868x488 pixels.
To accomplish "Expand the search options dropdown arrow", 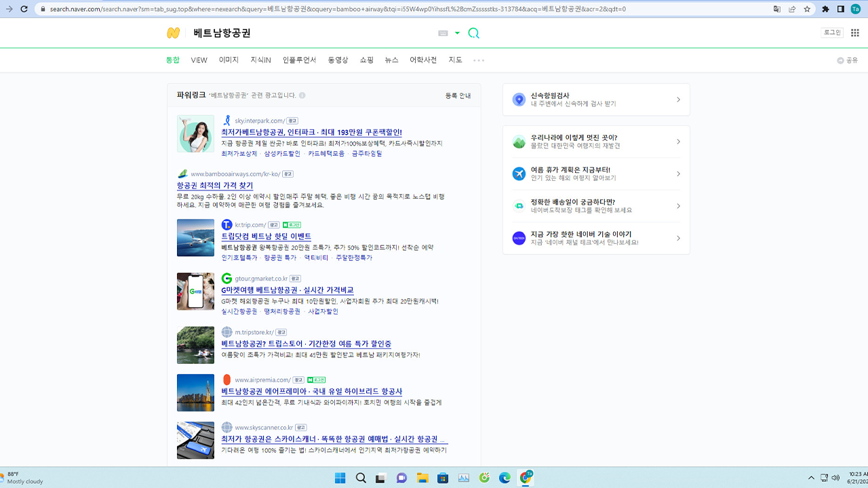I will point(457,33).
